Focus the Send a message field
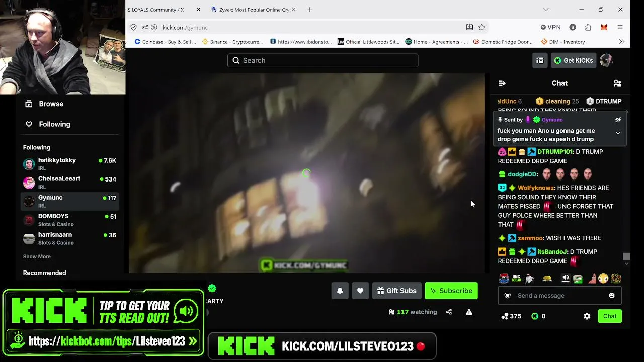This screenshot has width=644, height=362. coord(559,295)
